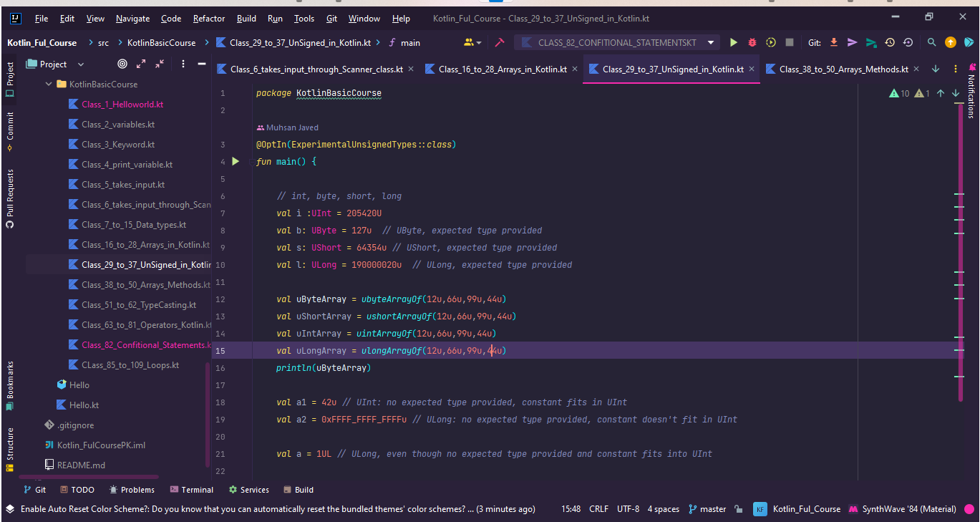Open Class_82_Confitional_Statements file in tree
Screen dimensions: 980x522
click(x=146, y=345)
